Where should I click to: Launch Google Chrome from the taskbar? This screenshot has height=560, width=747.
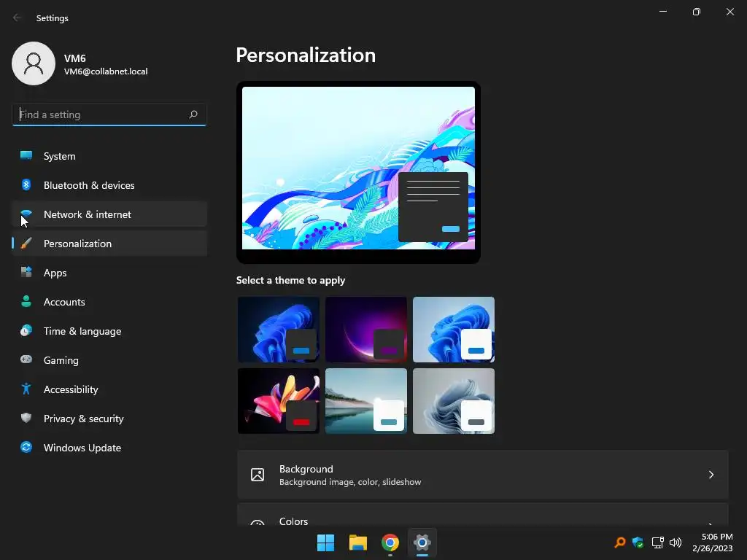click(390, 542)
